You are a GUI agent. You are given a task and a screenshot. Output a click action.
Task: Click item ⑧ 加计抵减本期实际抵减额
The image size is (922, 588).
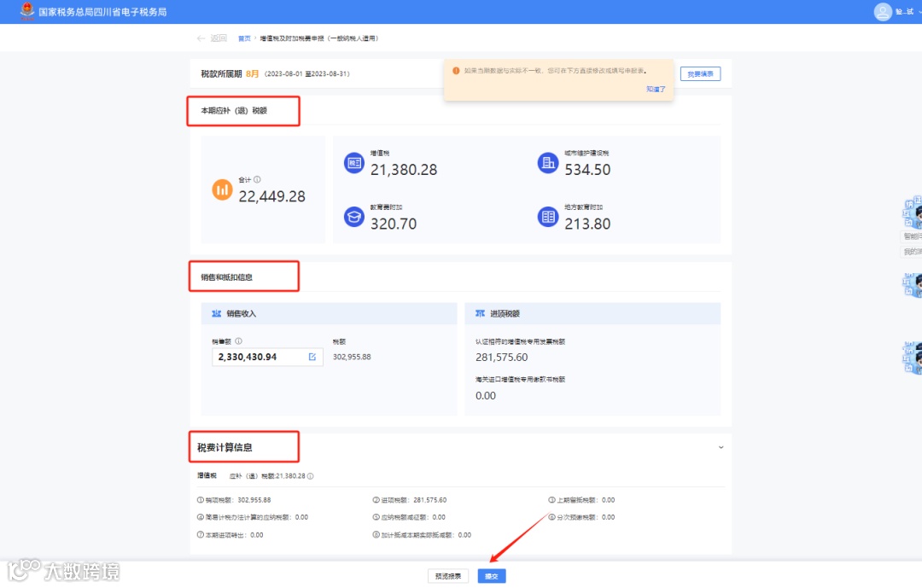[423, 535]
